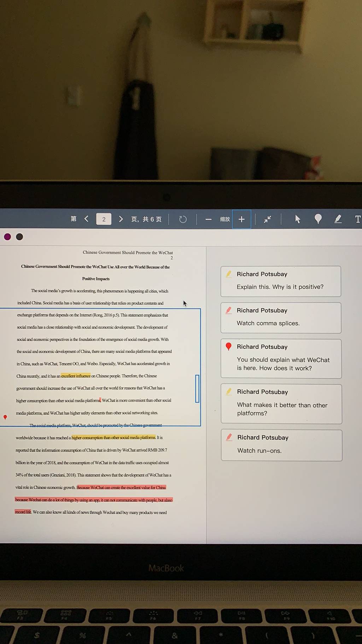Pick the dark gray color dot
362x644 pixels.
point(19,237)
